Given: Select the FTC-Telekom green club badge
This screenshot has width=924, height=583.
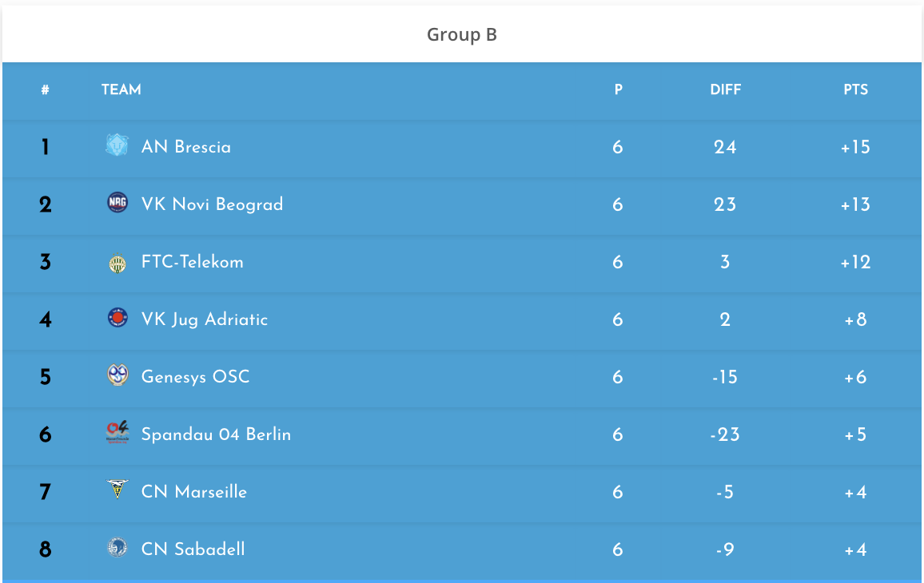Looking at the screenshot, I should [x=117, y=263].
